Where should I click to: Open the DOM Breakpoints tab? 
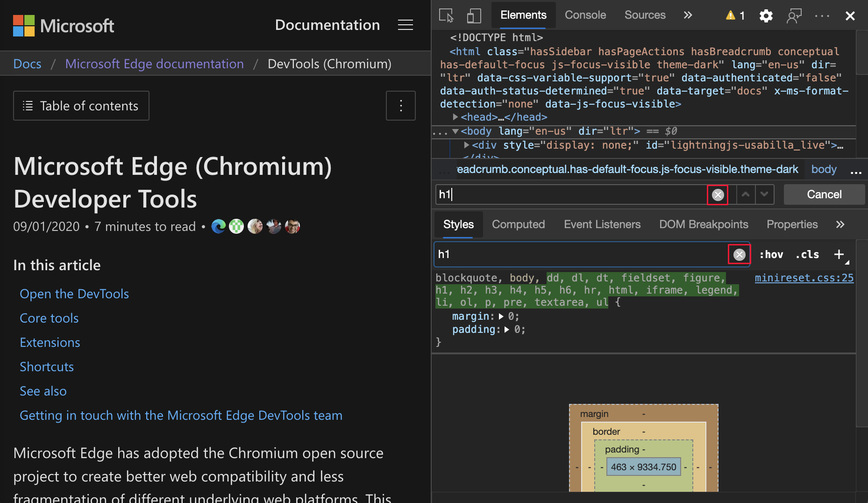704,224
